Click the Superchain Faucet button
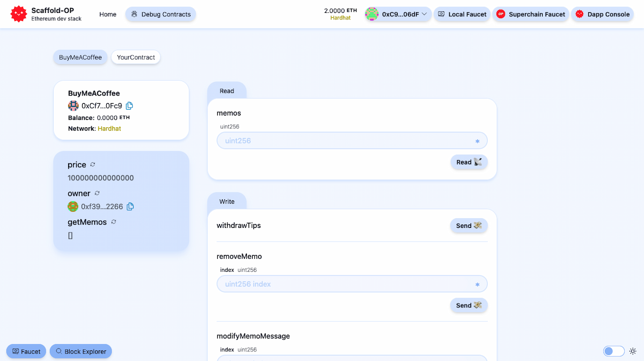The image size is (644, 361). pos(530,14)
